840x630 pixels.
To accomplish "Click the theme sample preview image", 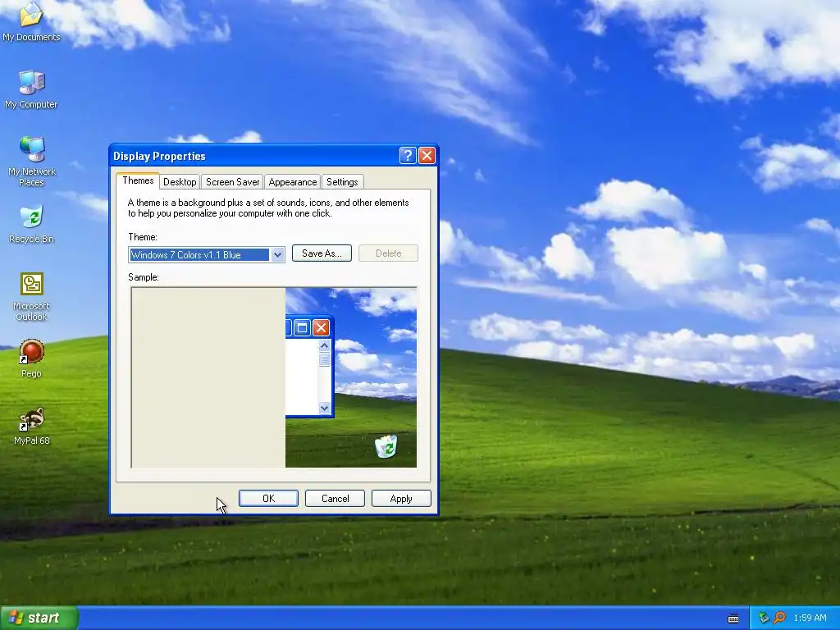I will pyautogui.click(x=274, y=377).
